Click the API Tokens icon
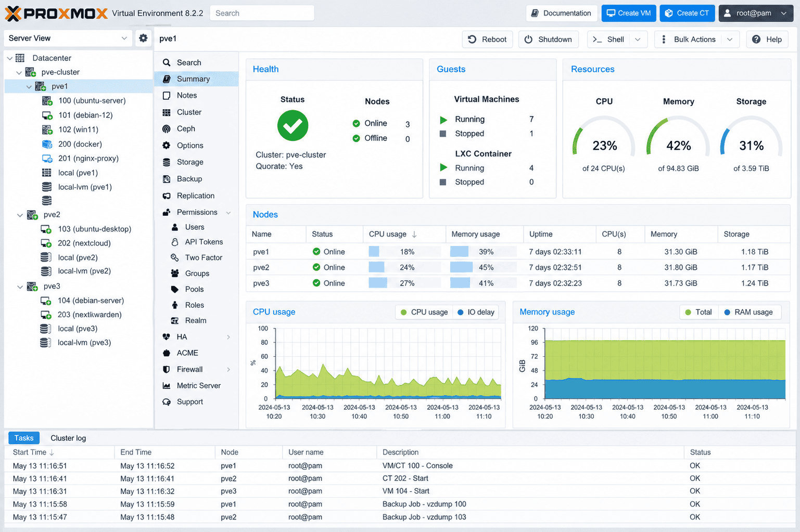This screenshot has height=532, width=800. point(175,242)
